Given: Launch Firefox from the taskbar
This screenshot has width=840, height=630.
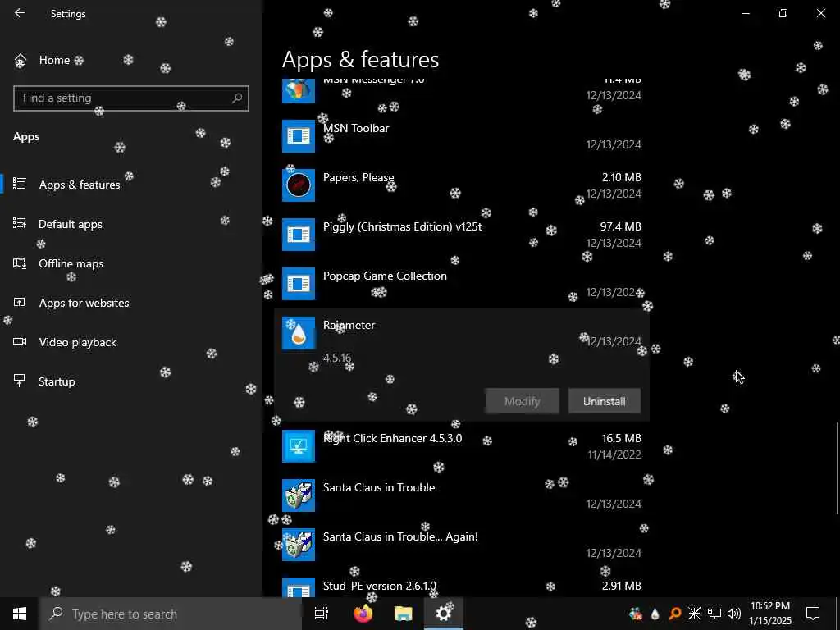Looking at the screenshot, I should [363, 614].
